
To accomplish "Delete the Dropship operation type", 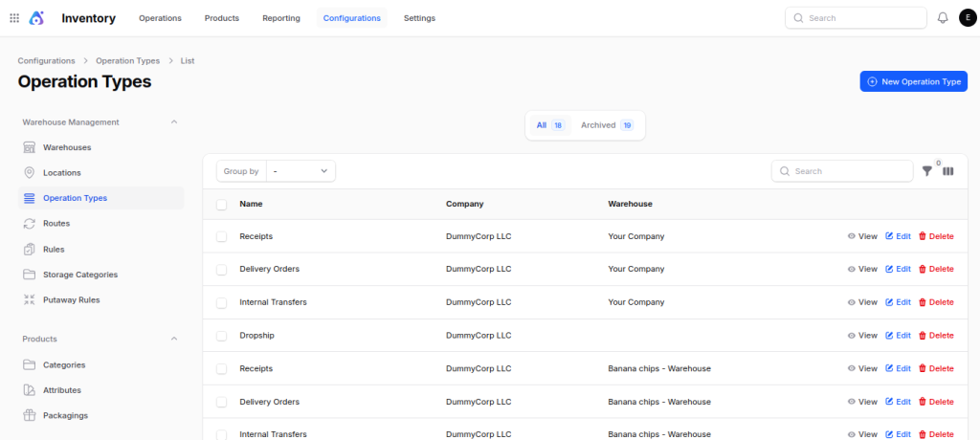I will pos(936,336).
